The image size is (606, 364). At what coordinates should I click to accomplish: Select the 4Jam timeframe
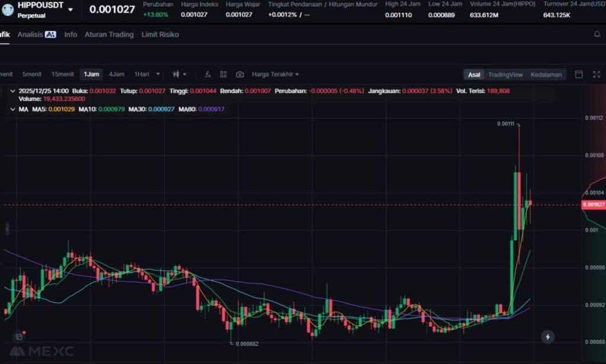116,75
